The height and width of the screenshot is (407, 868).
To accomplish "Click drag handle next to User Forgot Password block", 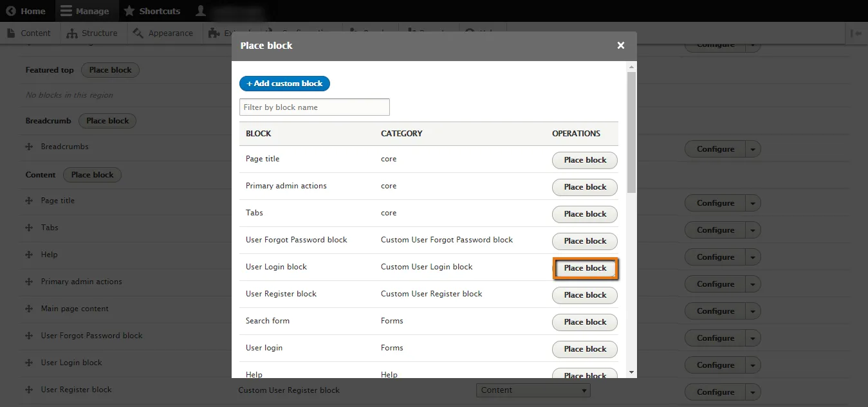I will pyautogui.click(x=29, y=336).
